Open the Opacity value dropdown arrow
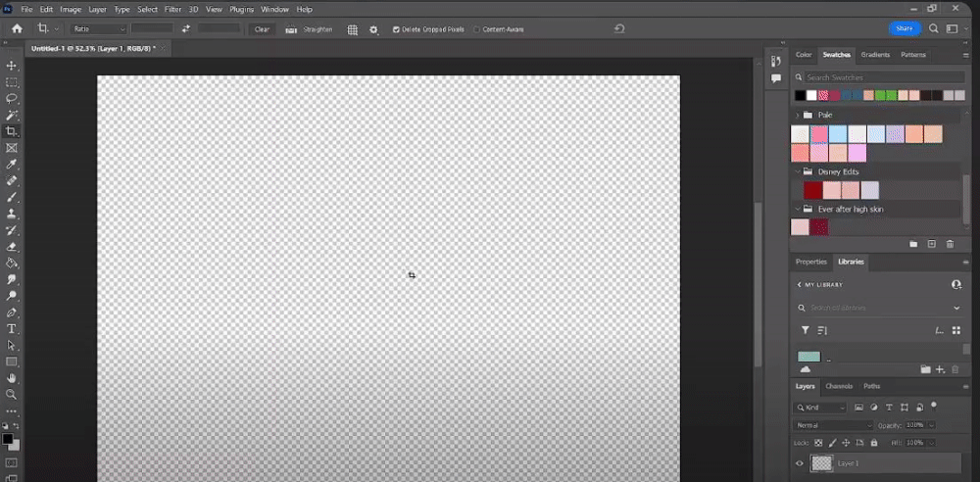The width and height of the screenshot is (980, 482). pos(932,425)
